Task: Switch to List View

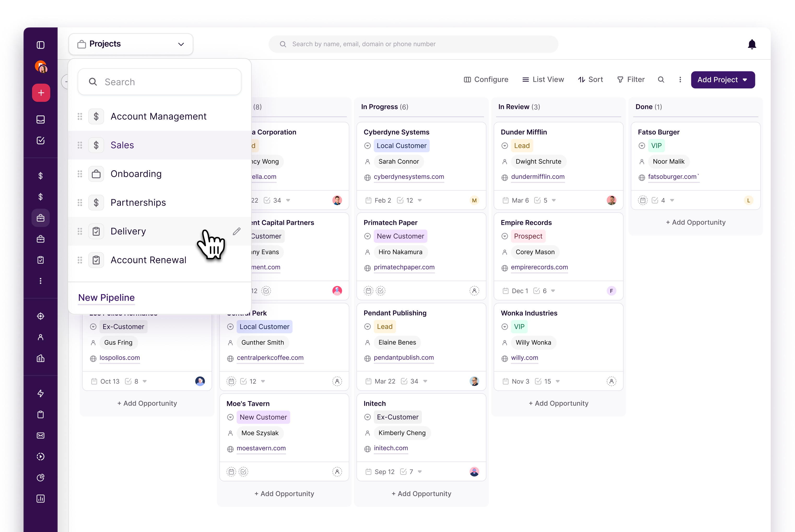Action: pos(543,79)
